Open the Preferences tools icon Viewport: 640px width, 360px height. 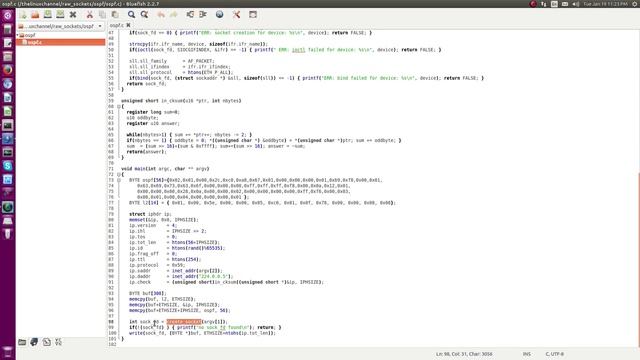pos(236,15)
